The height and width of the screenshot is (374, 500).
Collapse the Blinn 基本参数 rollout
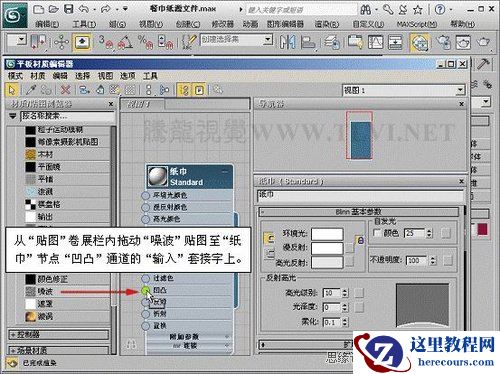coord(359,212)
